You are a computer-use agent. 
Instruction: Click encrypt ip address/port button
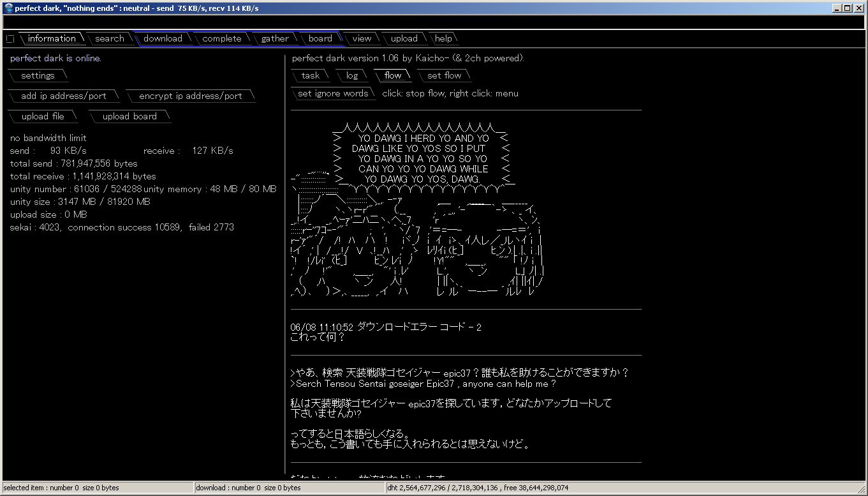click(191, 96)
